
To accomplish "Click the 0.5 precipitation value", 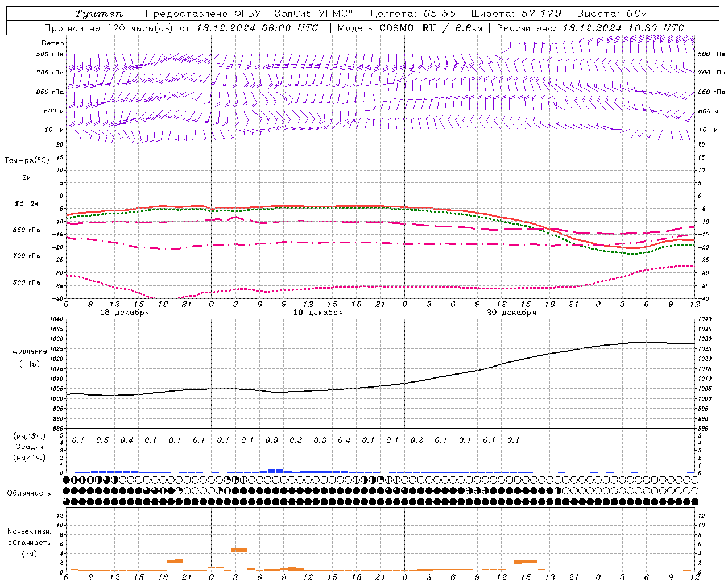I will (x=102, y=440).
